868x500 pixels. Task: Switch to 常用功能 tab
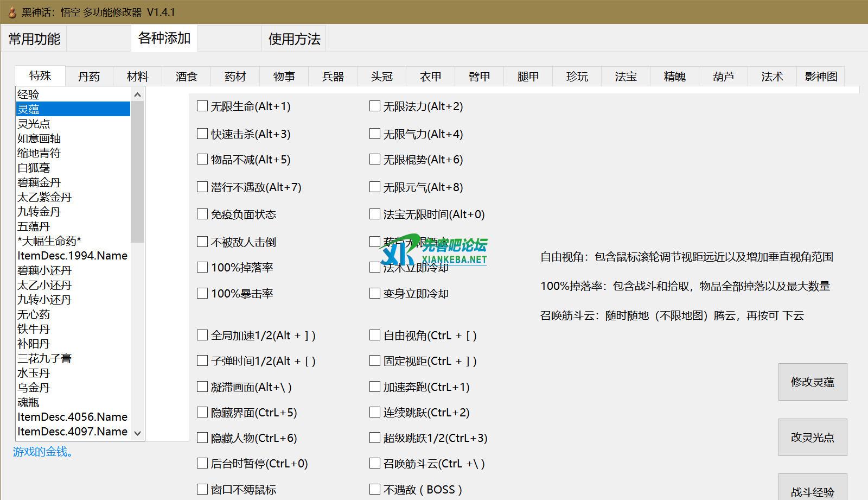click(34, 39)
